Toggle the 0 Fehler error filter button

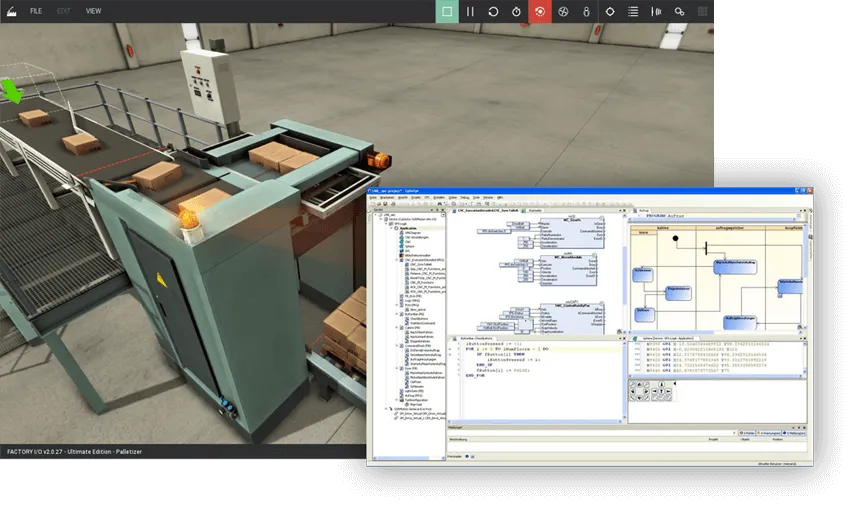point(747,433)
